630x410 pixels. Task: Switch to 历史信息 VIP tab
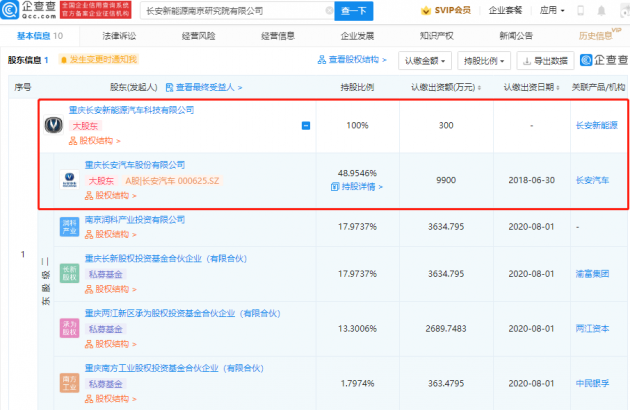click(599, 35)
